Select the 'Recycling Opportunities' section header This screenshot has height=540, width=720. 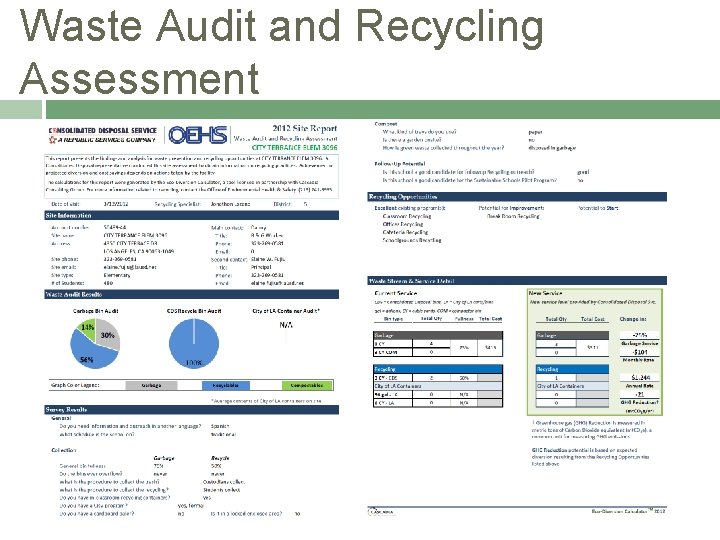517,197
